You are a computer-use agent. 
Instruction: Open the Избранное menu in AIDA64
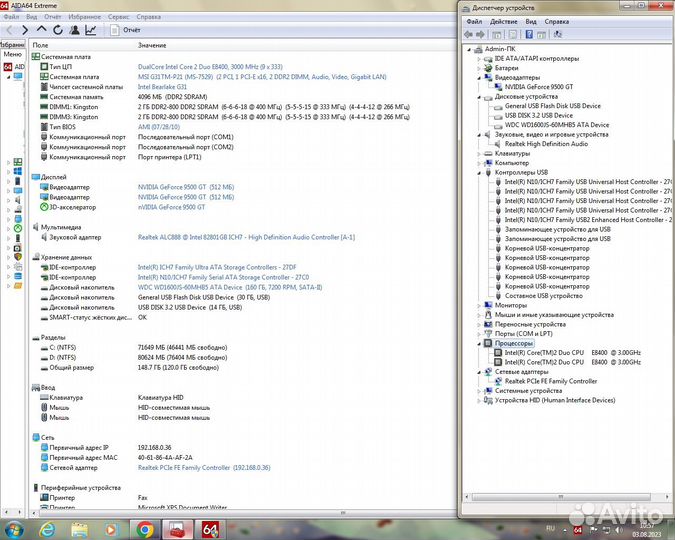[x=84, y=17]
